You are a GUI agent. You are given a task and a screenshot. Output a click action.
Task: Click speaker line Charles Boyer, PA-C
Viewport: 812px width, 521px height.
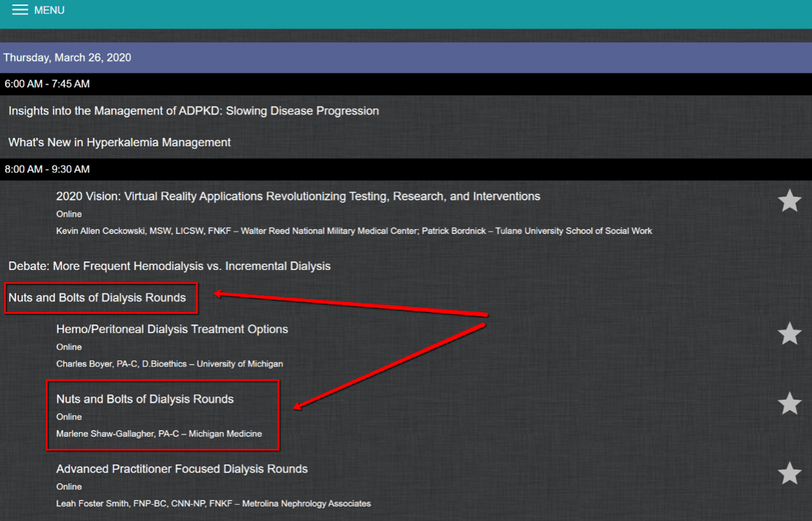[170, 364]
